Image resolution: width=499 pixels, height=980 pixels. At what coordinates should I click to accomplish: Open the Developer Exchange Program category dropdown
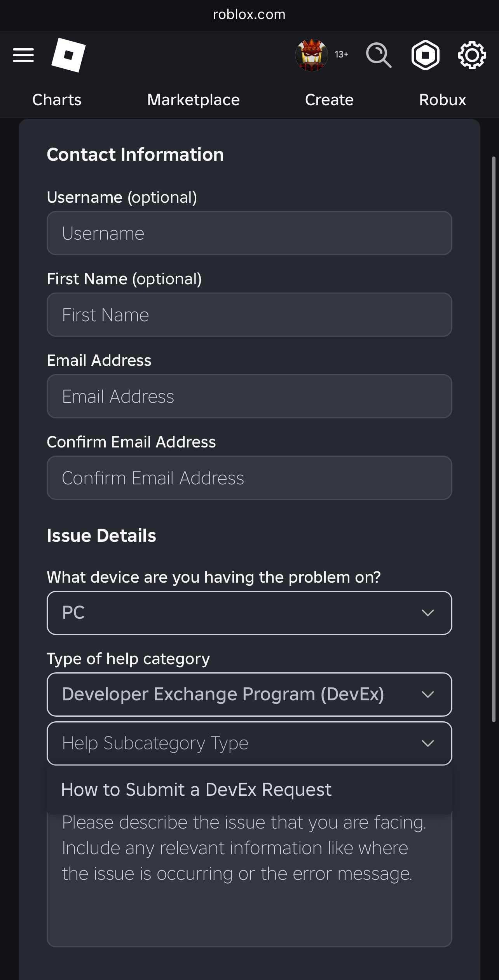249,695
